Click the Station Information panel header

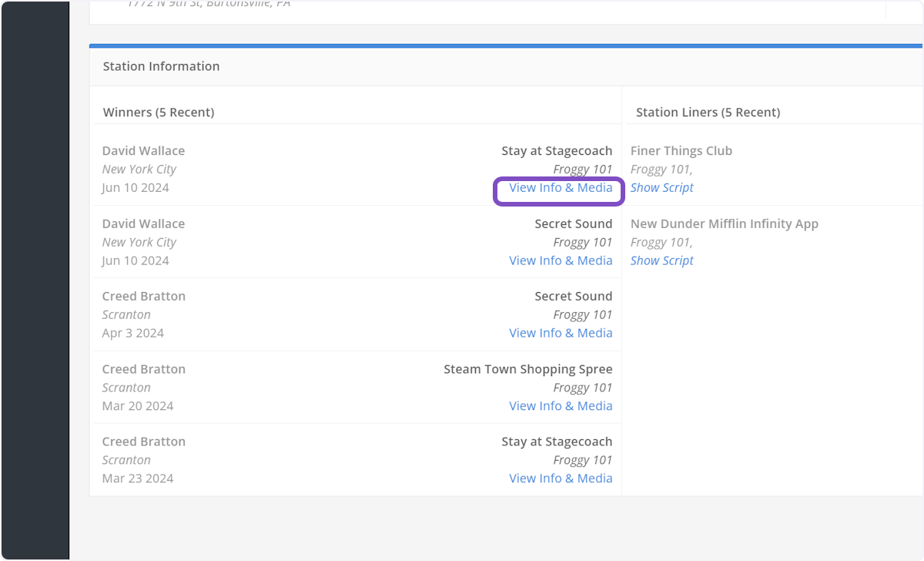coord(161,66)
